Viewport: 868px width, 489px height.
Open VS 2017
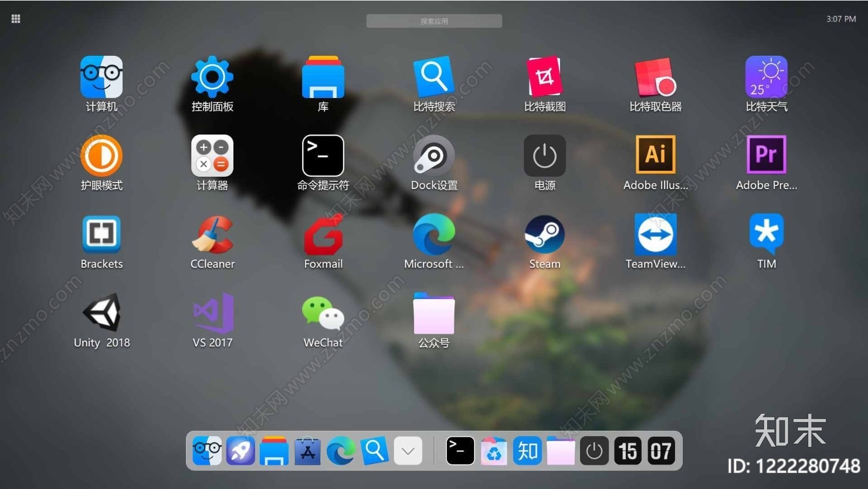(x=212, y=313)
